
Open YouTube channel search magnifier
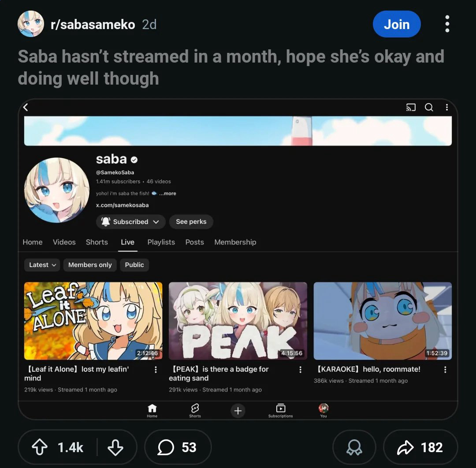coord(429,107)
